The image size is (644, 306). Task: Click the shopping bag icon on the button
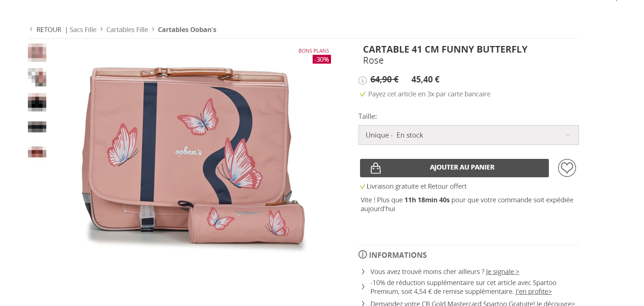[x=375, y=168]
